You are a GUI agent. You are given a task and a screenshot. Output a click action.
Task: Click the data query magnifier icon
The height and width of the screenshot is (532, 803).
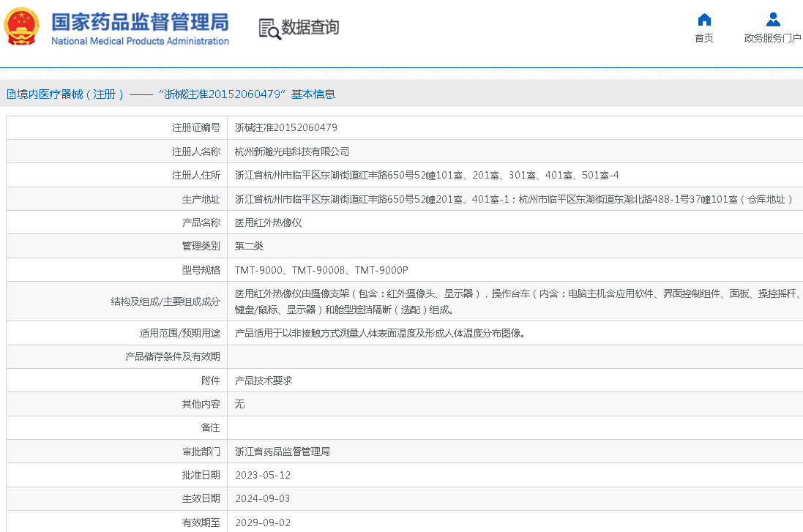pyautogui.click(x=269, y=29)
